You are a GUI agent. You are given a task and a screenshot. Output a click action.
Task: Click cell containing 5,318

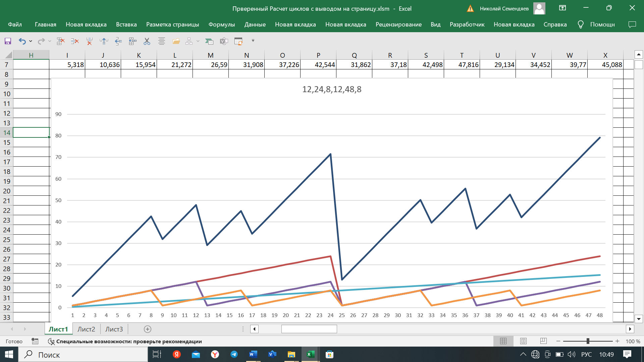(x=67, y=65)
